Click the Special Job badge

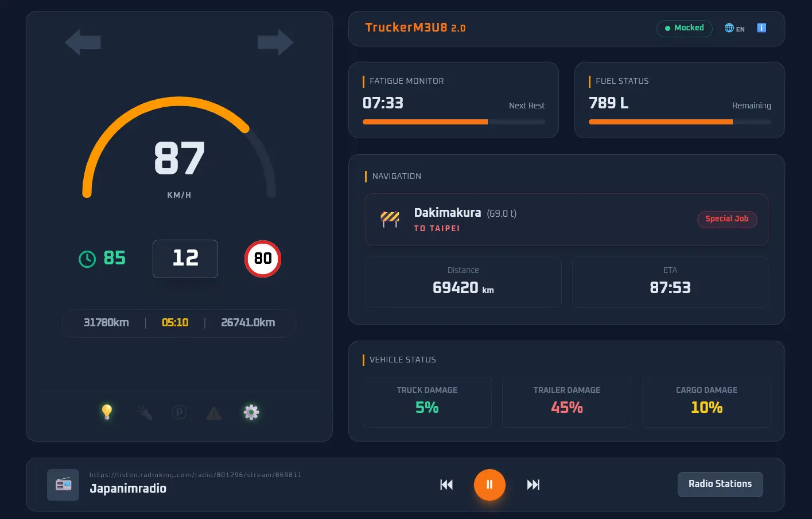coord(726,219)
